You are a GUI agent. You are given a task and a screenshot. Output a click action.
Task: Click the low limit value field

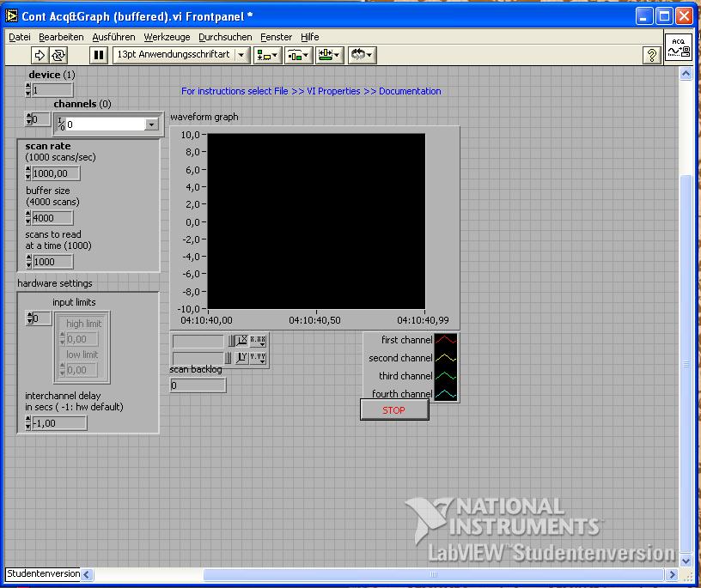tap(82, 370)
